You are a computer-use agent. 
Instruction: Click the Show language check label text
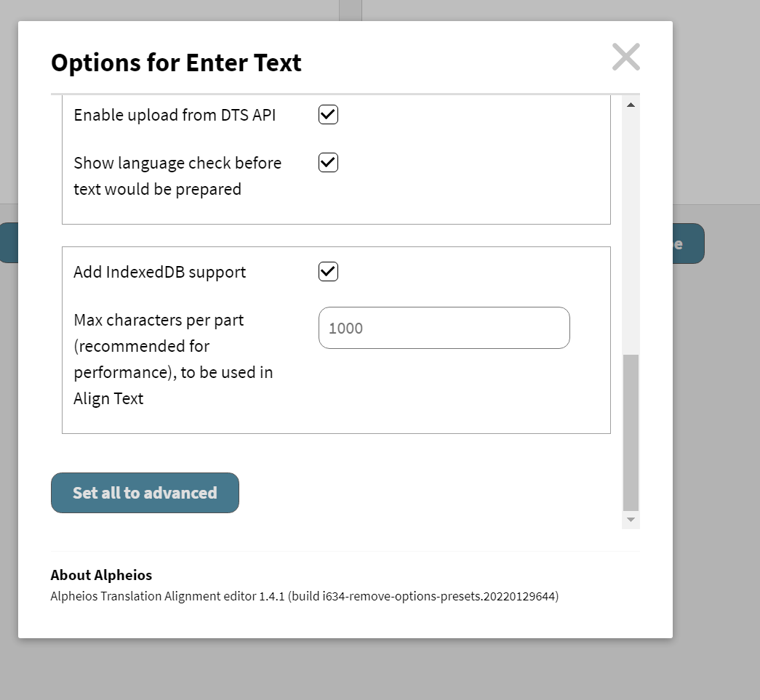177,175
